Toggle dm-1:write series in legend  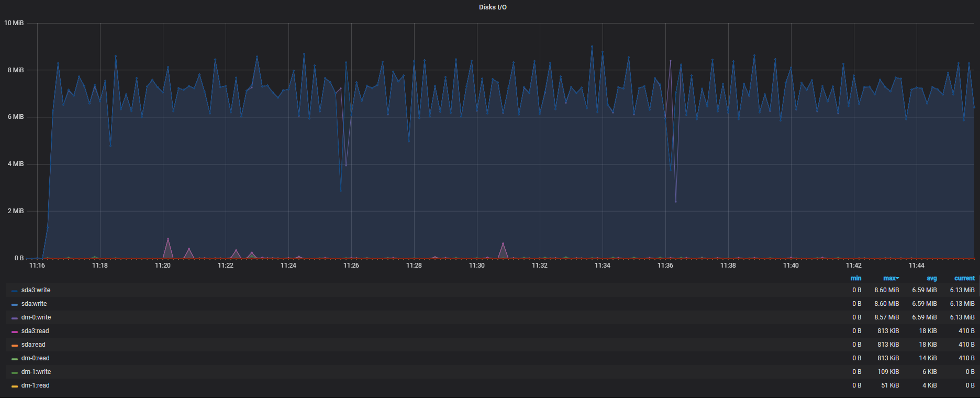tap(36, 372)
